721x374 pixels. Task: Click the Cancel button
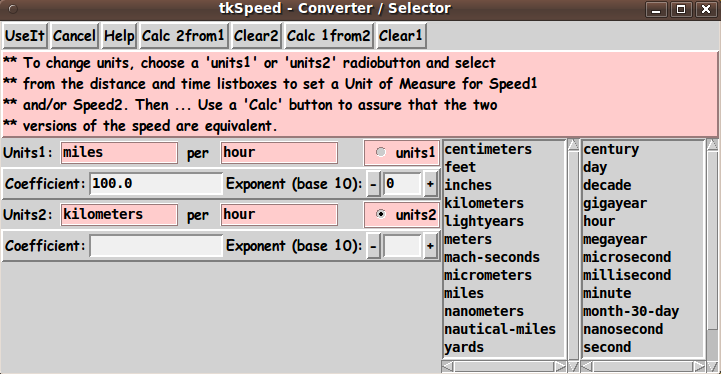point(74,35)
